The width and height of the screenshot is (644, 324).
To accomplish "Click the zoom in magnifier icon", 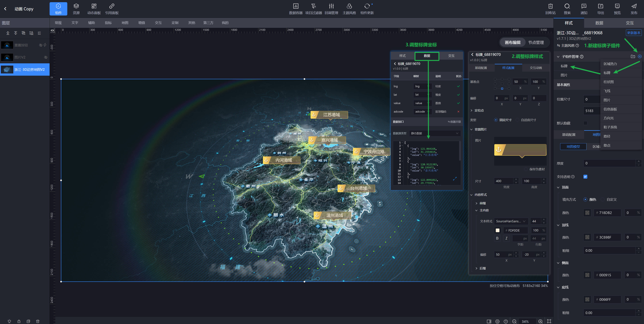I will coord(540,321).
